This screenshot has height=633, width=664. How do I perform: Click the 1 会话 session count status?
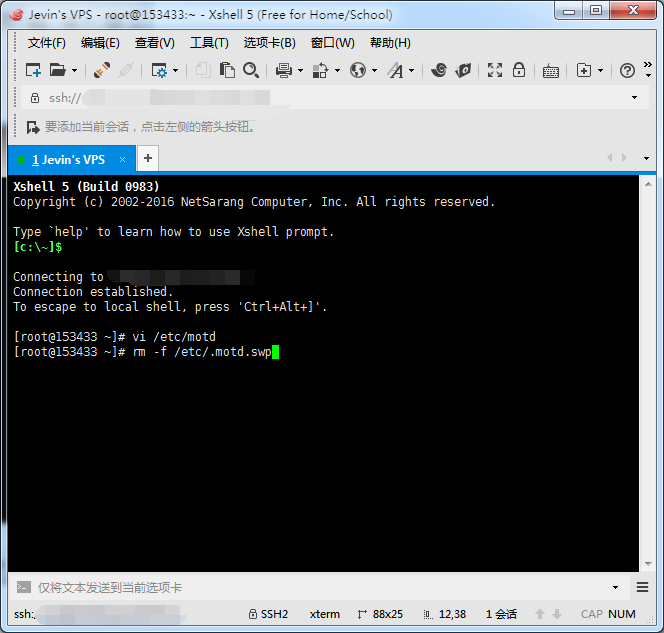[501, 614]
